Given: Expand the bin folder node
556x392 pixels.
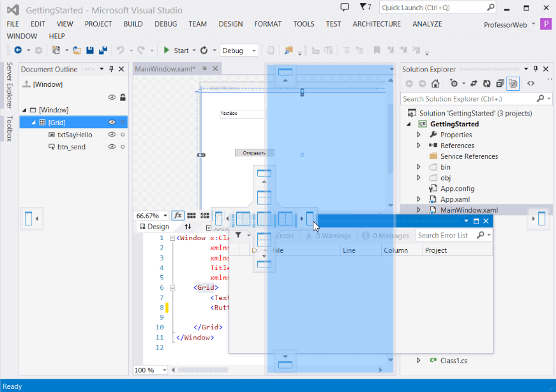Looking at the screenshot, I should pyautogui.click(x=418, y=167).
